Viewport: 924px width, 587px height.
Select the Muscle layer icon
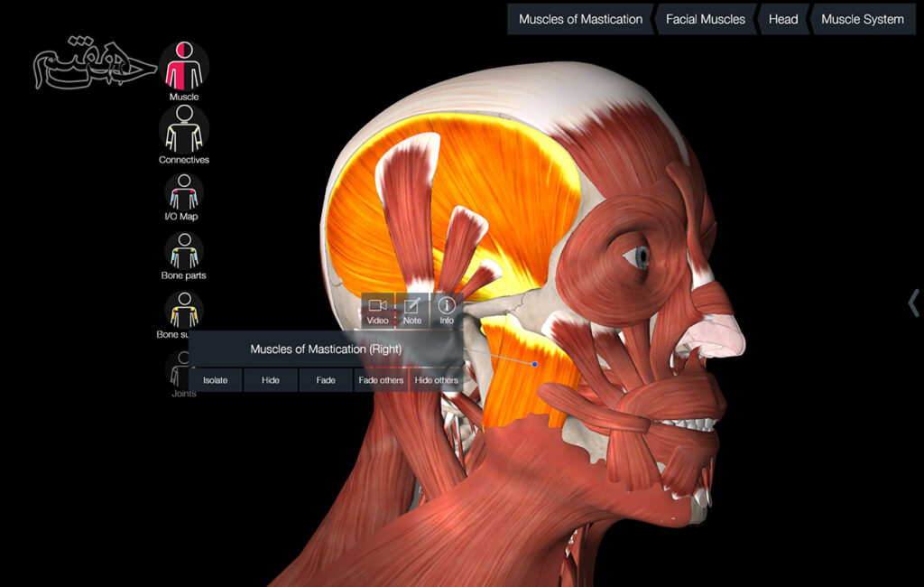coord(184,65)
